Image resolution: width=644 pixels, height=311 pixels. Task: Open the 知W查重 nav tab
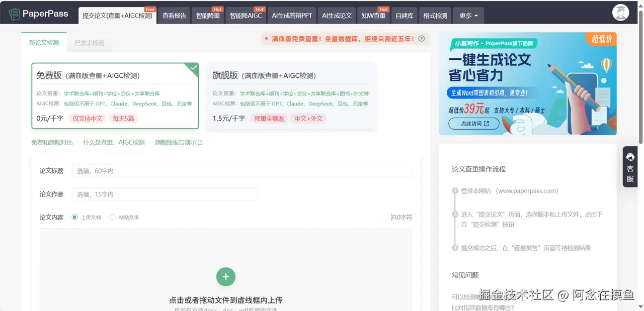pyautogui.click(x=374, y=16)
